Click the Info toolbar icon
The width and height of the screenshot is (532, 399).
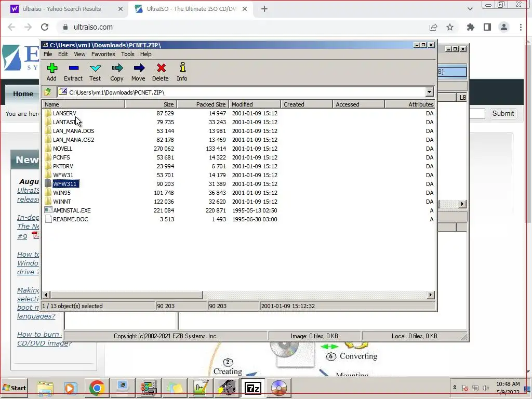click(x=182, y=72)
